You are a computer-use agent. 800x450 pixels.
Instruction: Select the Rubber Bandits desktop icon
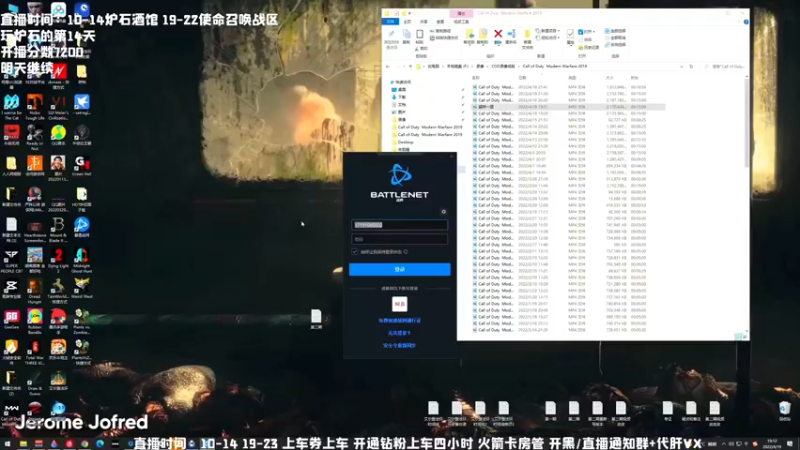[35, 321]
